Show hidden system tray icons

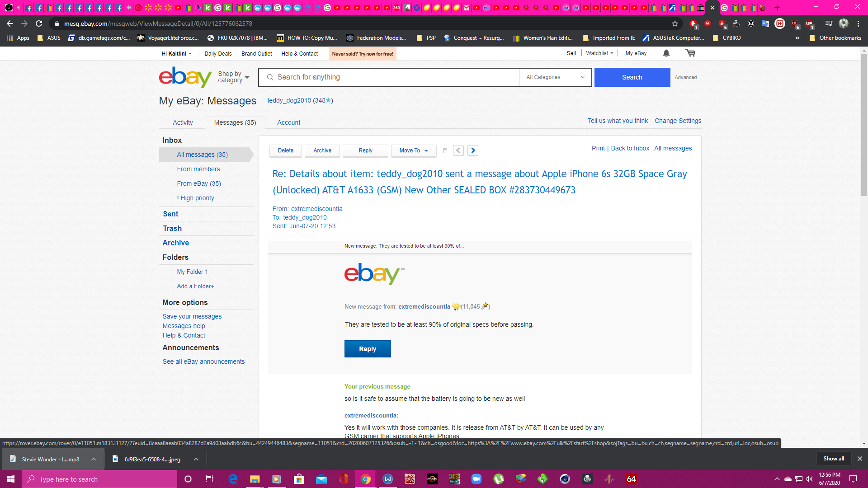point(777,479)
